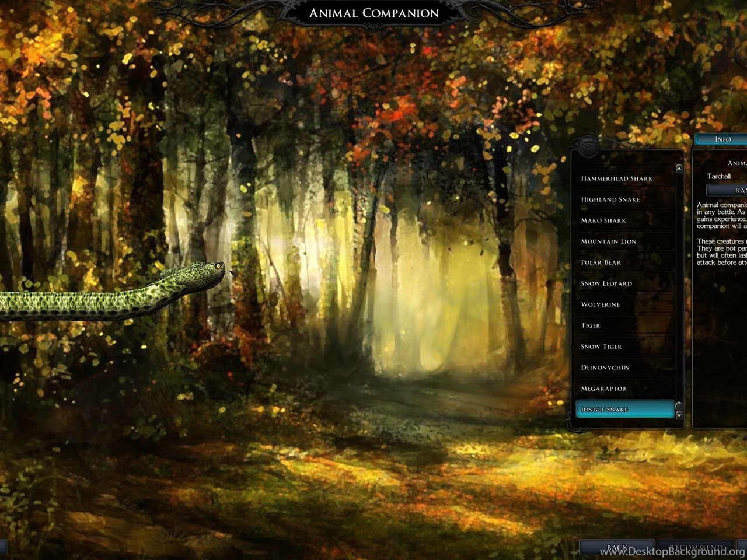Click the list scroll up arrow
The height and width of the screenshot is (560, 747).
(x=679, y=169)
